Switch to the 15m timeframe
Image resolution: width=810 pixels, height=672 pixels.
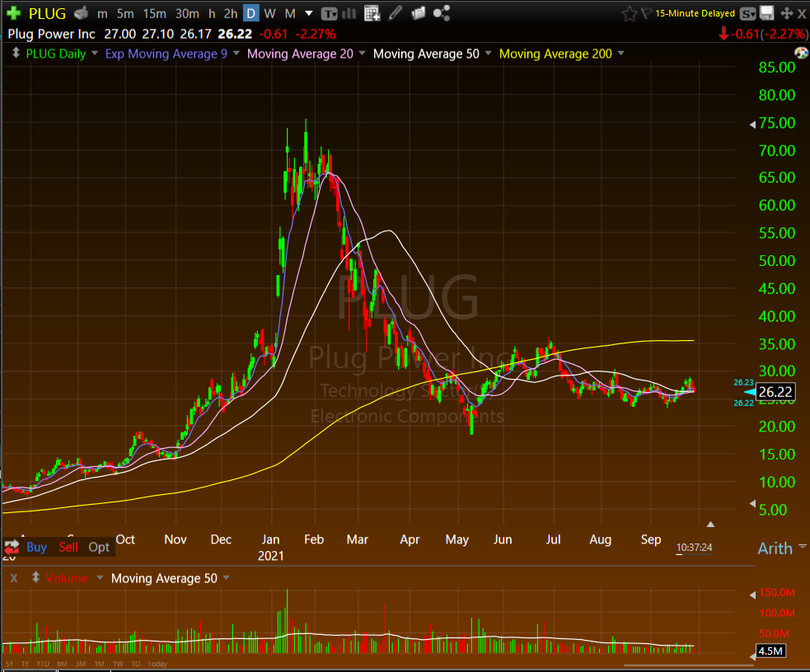154,14
